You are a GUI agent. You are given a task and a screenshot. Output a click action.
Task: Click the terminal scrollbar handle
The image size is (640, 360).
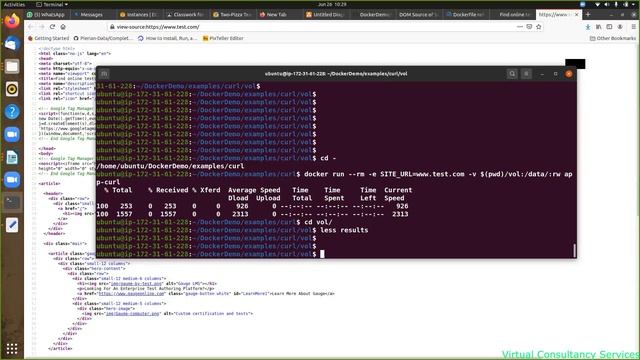coord(574,250)
